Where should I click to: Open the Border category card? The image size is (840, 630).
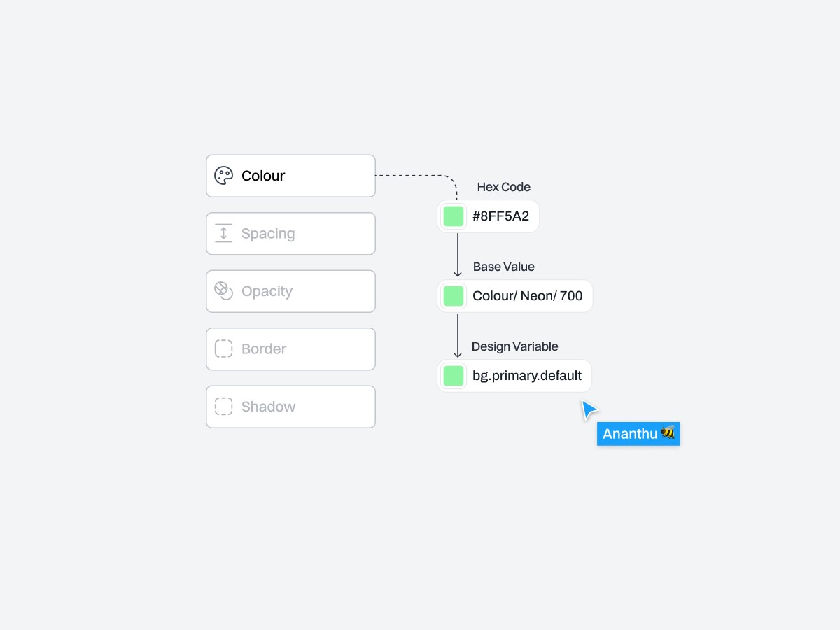click(x=290, y=349)
